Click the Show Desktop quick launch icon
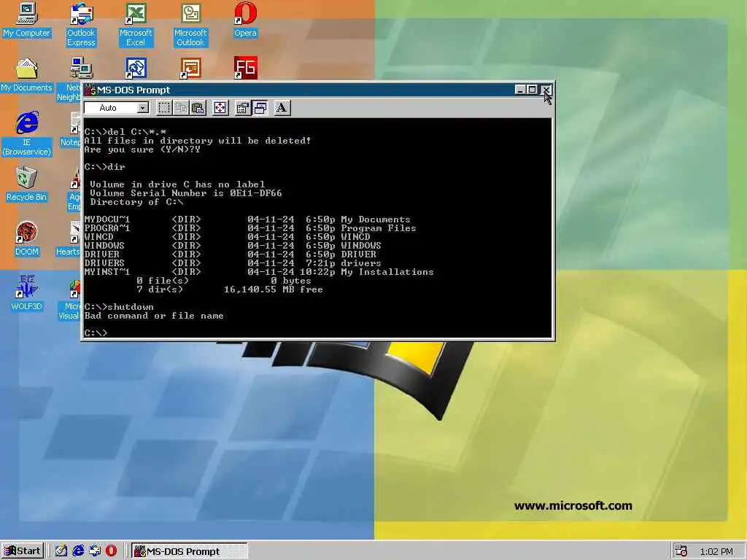 tap(61, 551)
